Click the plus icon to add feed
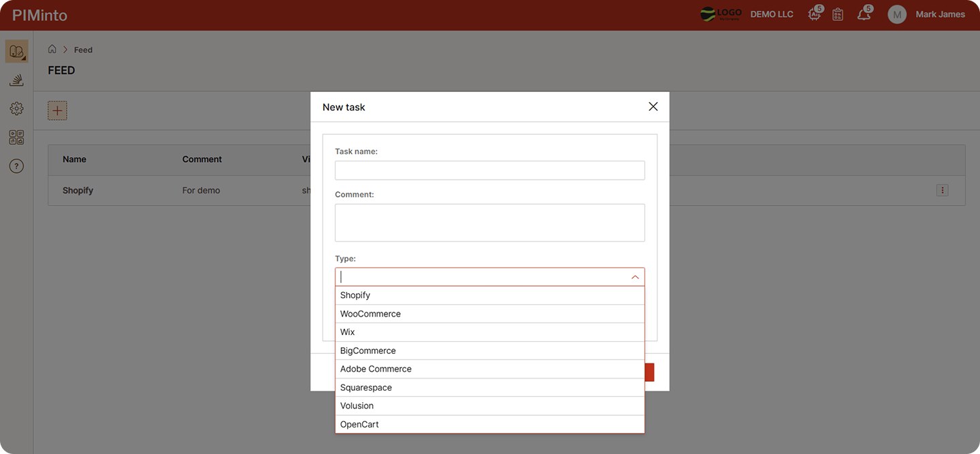980x454 pixels. pos(57,110)
